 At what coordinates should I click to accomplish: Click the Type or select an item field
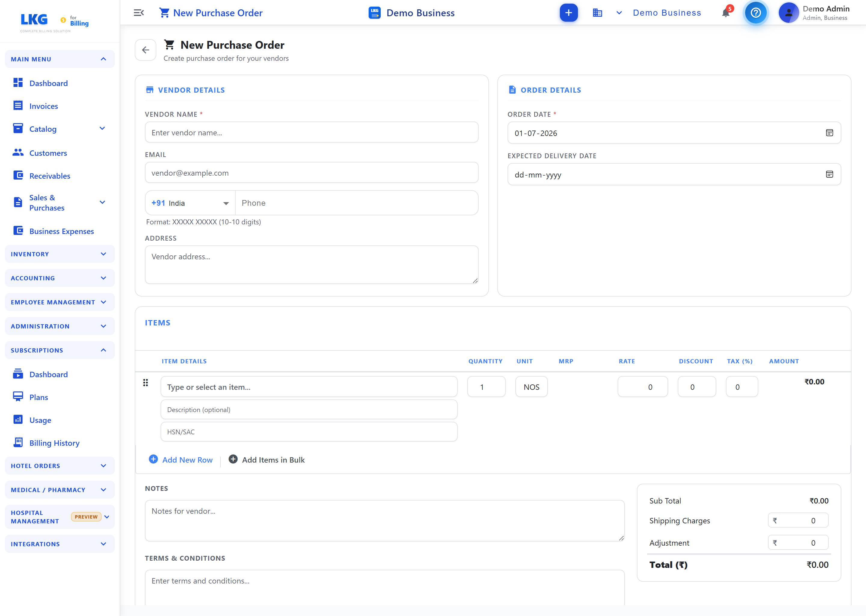pyautogui.click(x=309, y=387)
